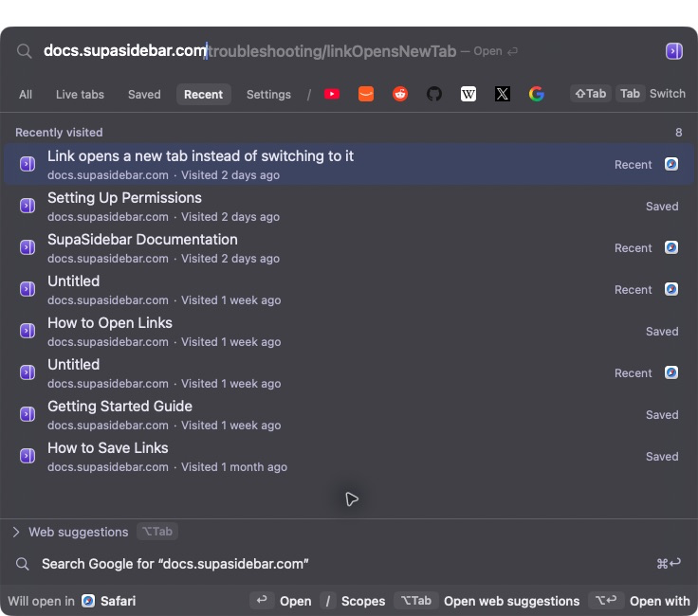Screen dimensions: 698x616
Task: Select the YouTube scope icon
Action: tap(332, 94)
